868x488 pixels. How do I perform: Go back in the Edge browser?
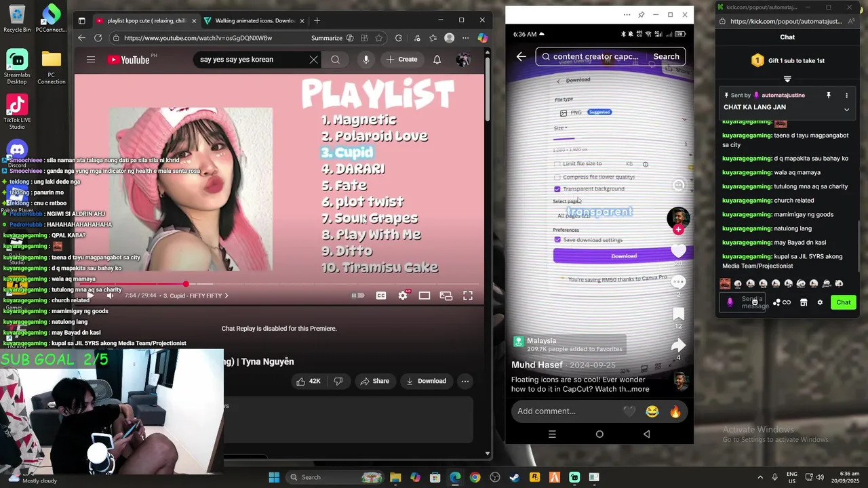click(82, 38)
